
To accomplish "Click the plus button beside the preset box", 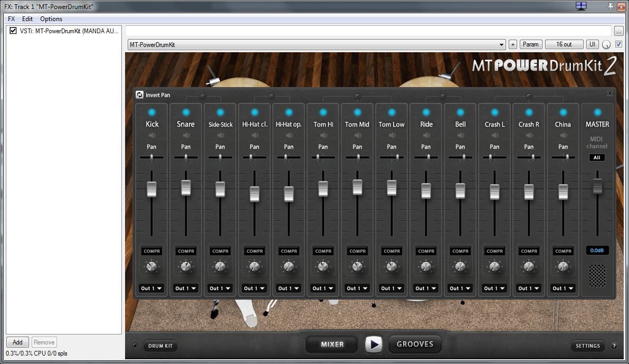I will click(x=513, y=44).
